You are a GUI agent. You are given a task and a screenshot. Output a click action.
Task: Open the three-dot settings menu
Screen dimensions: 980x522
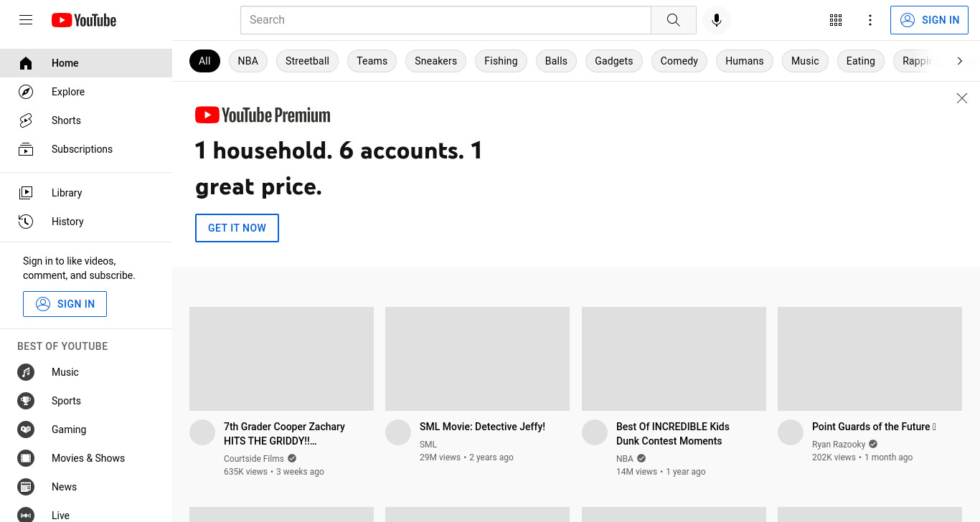click(x=870, y=20)
